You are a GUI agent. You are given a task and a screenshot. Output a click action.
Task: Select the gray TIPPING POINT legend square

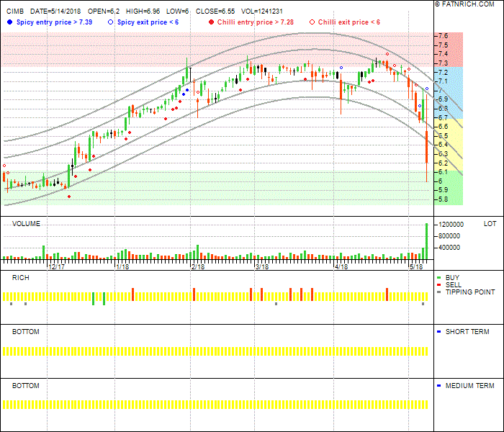click(x=438, y=292)
